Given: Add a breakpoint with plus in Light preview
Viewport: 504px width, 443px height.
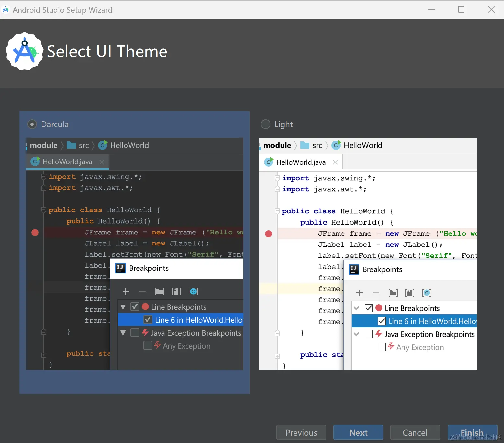Looking at the screenshot, I should pyautogui.click(x=359, y=293).
